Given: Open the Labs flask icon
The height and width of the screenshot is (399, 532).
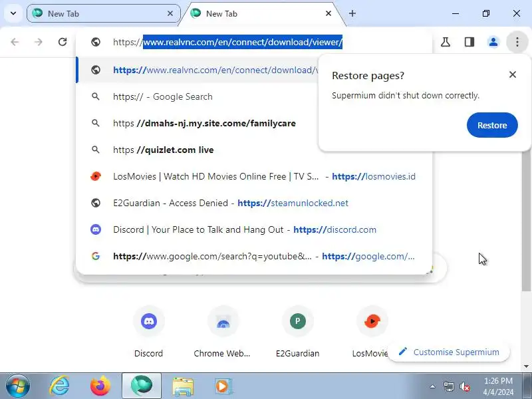Looking at the screenshot, I should coord(446,42).
